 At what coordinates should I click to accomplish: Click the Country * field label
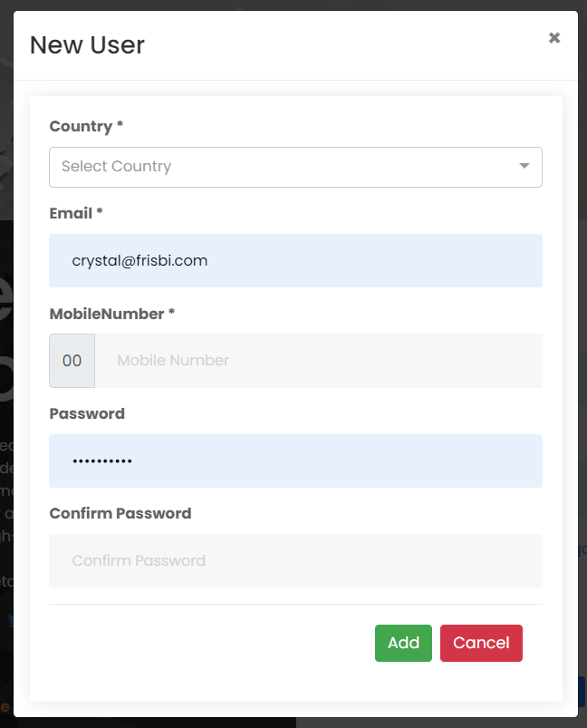[x=86, y=126]
